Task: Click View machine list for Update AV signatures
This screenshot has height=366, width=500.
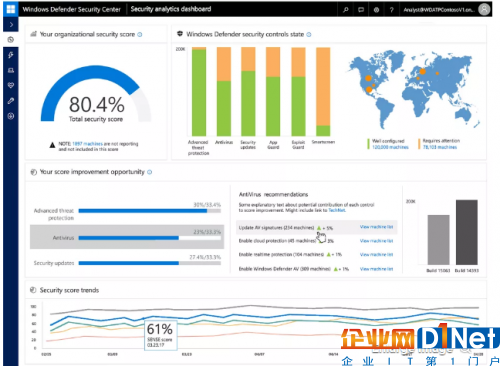Action: [376, 227]
